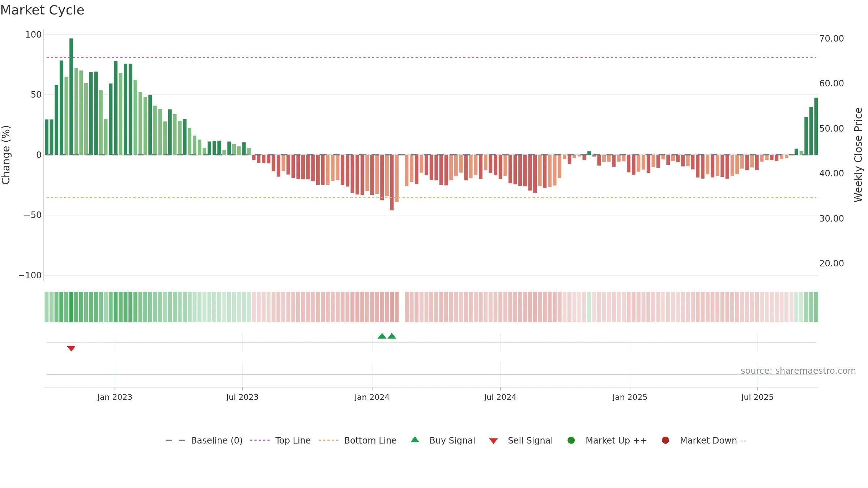Click the −100 left-axis tick label
The height and width of the screenshot is (488, 868).
point(30,275)
